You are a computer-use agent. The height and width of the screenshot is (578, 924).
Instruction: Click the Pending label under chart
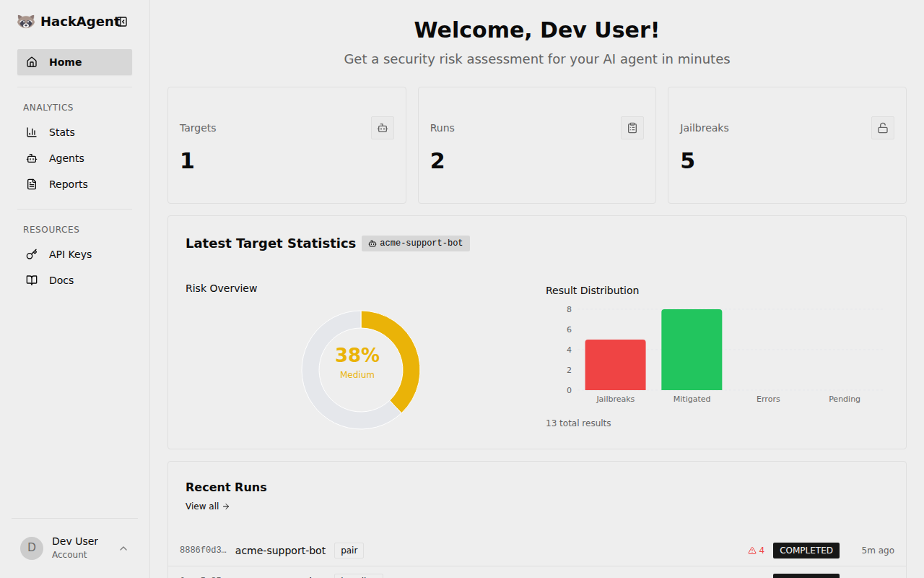[845, 399]
